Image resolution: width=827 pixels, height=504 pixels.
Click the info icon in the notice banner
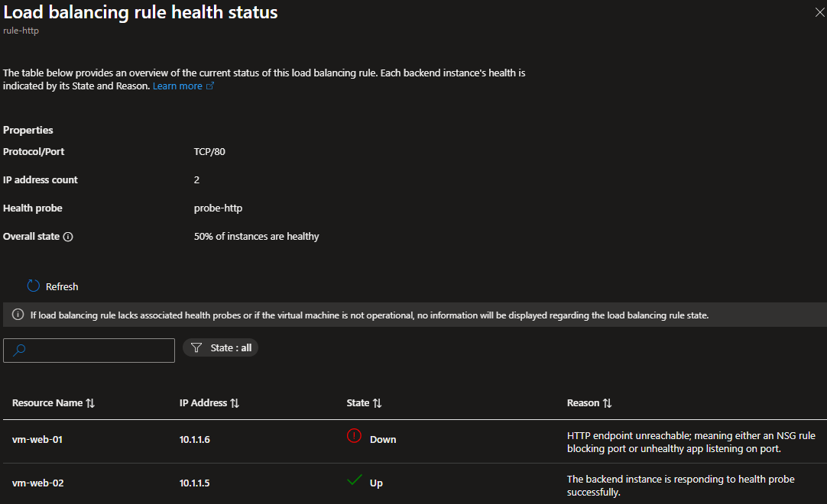tap(18, 315)
